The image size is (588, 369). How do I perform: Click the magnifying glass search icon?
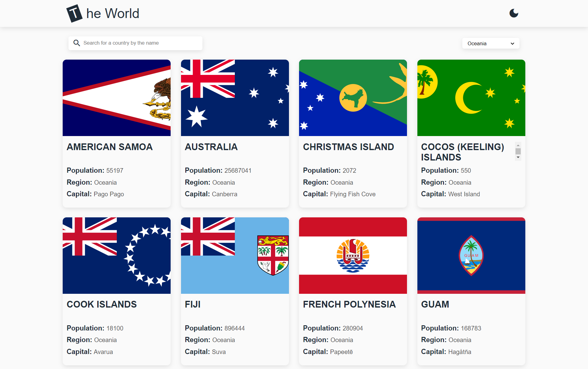tap(77, 43)
